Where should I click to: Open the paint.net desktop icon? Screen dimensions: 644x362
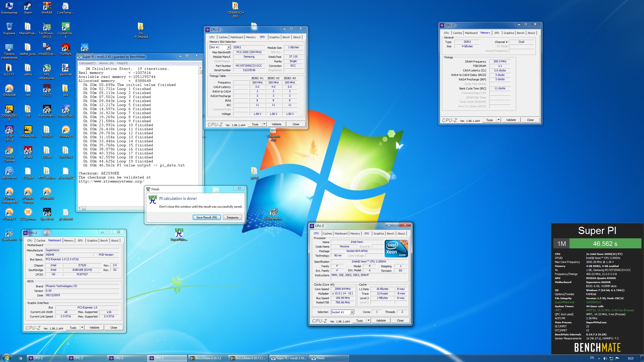[66, 70]
